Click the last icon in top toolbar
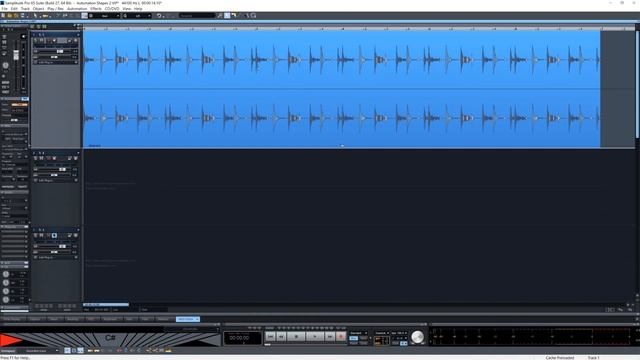This screenshot has height=360, width=640. [253, 16]
